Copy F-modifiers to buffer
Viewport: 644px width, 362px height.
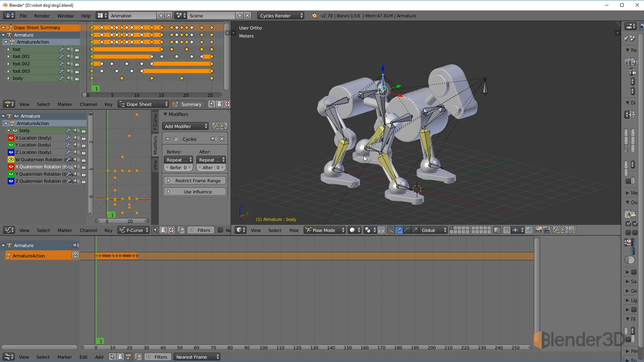coord(215,126)
